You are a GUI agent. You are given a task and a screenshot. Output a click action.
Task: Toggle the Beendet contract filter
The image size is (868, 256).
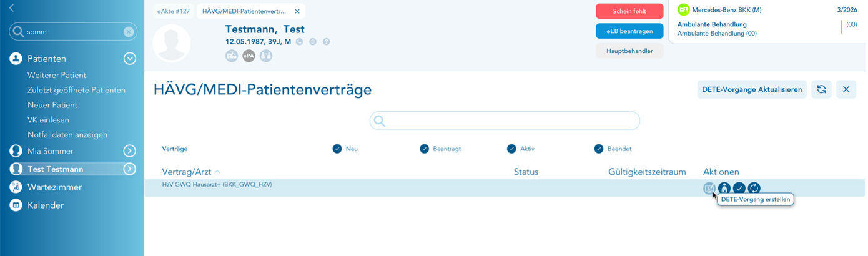pos(599,149)
